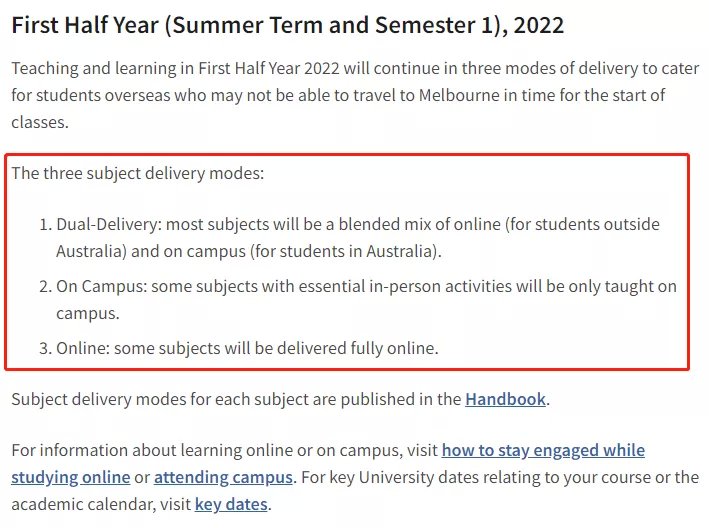
Task: Visit the 'key dates' link
Action: [x=231, y=504]
